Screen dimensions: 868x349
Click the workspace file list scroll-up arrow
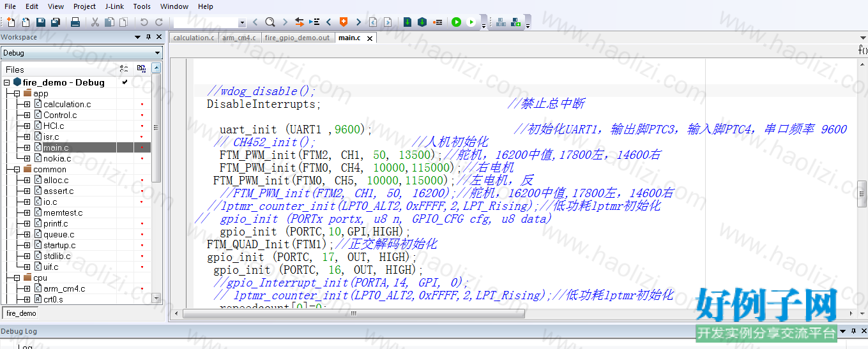click(x=157, y=66)
